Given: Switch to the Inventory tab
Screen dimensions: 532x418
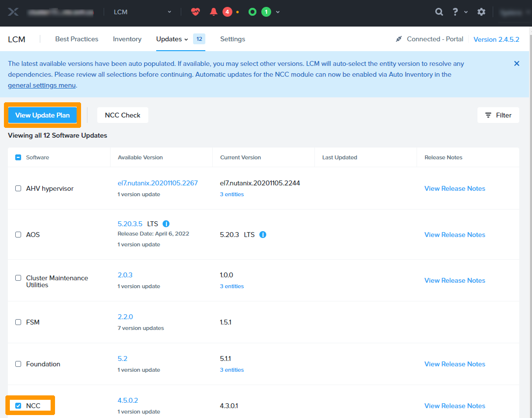Looking at the screenshot, I should click(127, 39).
